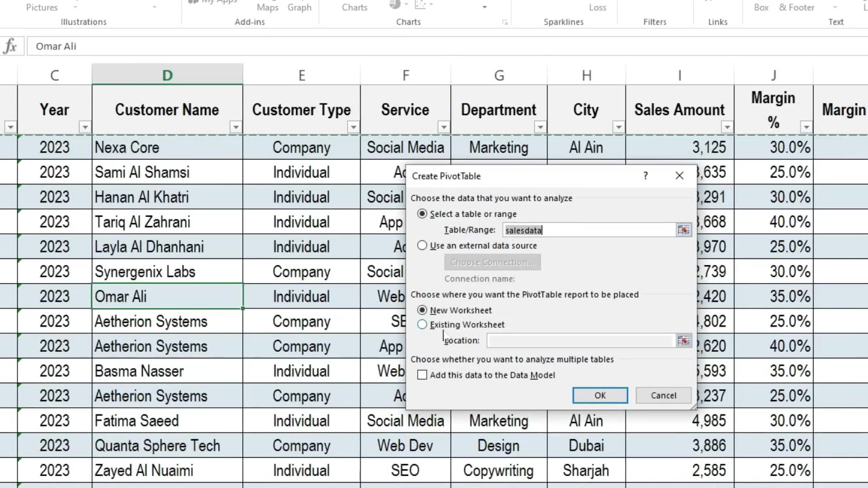Select the cell 'Zayed Al Nuaimi'
The width and height of the screenshot is (868, 488).
(x=167, y=471)
